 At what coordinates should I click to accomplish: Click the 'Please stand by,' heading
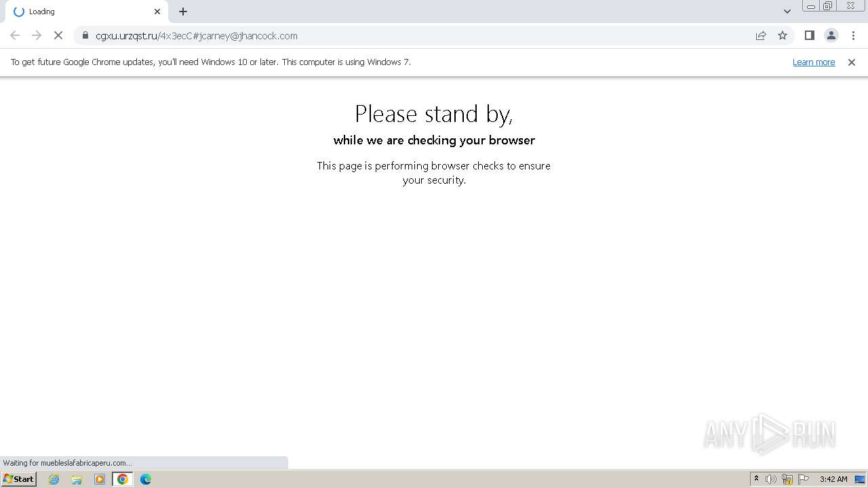point(434,114)
